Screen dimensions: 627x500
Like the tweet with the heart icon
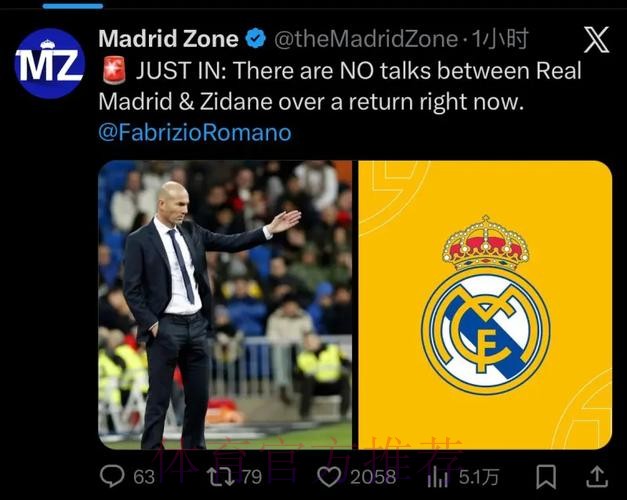click(x=329, y=476)
